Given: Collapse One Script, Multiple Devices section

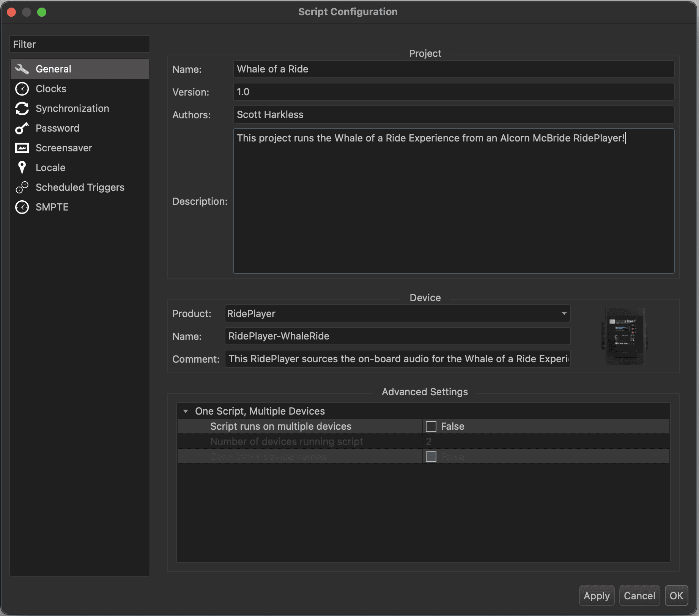Looking at the screenshot, I should tap(186, 411).
